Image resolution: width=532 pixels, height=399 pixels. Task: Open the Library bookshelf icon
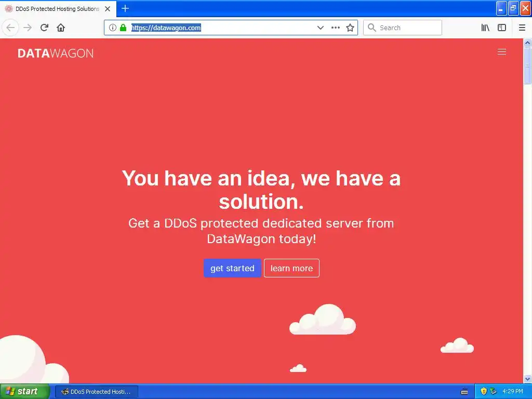pyautogui.click(x=485, y=28)
